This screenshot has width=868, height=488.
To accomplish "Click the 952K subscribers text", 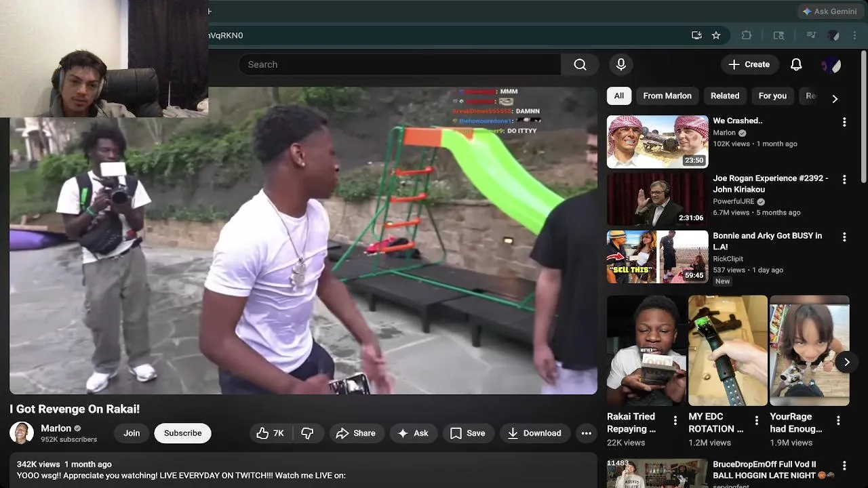I will click(x=68, y=439).
